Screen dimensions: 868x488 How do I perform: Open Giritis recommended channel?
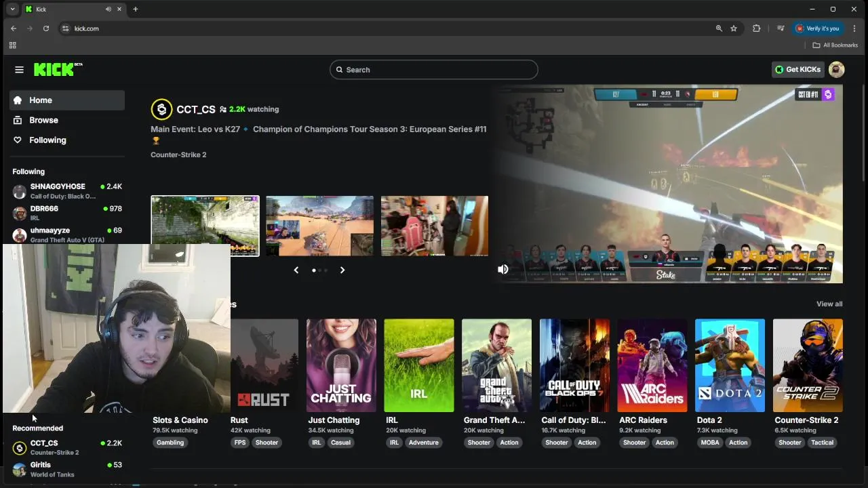(67, 469)
